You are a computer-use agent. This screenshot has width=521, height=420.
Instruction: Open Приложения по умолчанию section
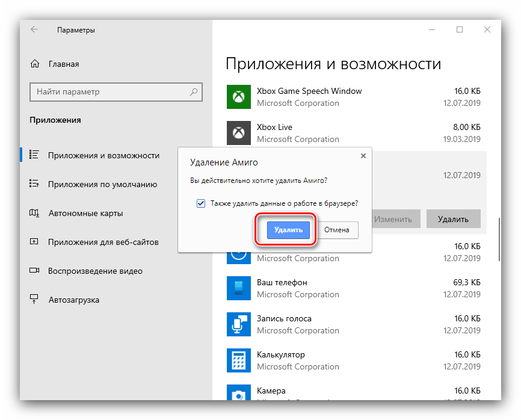pos(102,184)
